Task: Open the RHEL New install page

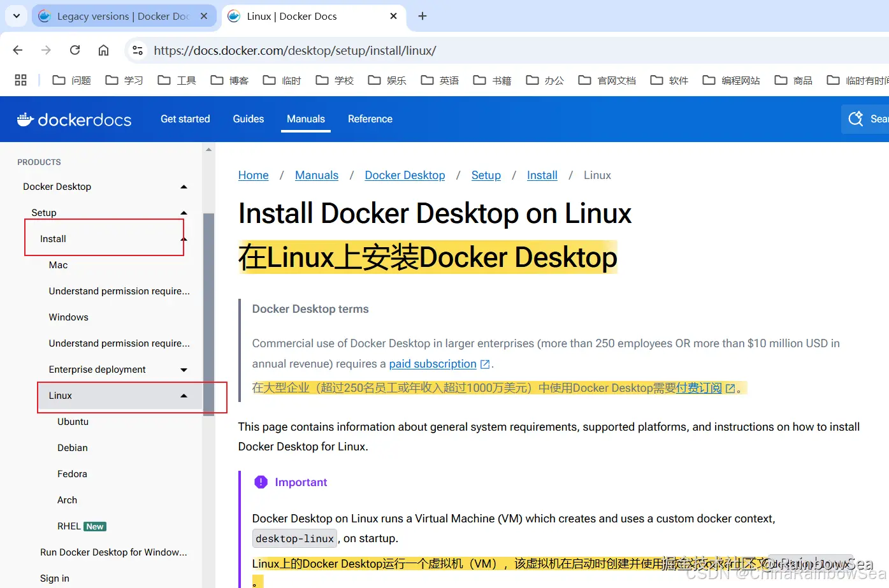Action: [x=82, y=526]
